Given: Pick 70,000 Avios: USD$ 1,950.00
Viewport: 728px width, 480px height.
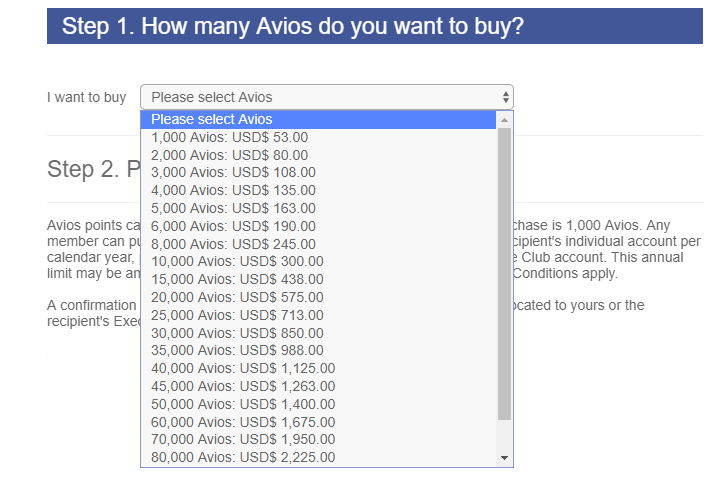Looking at the screenshot, I should point(243,439).
